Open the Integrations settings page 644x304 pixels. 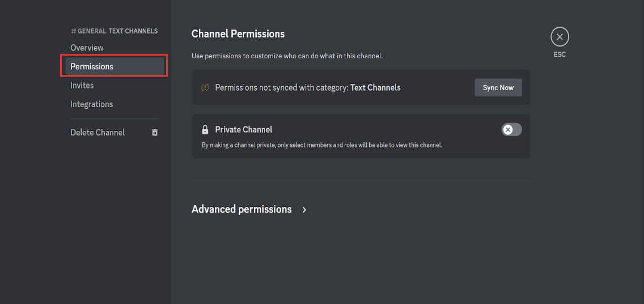(92, 104)
